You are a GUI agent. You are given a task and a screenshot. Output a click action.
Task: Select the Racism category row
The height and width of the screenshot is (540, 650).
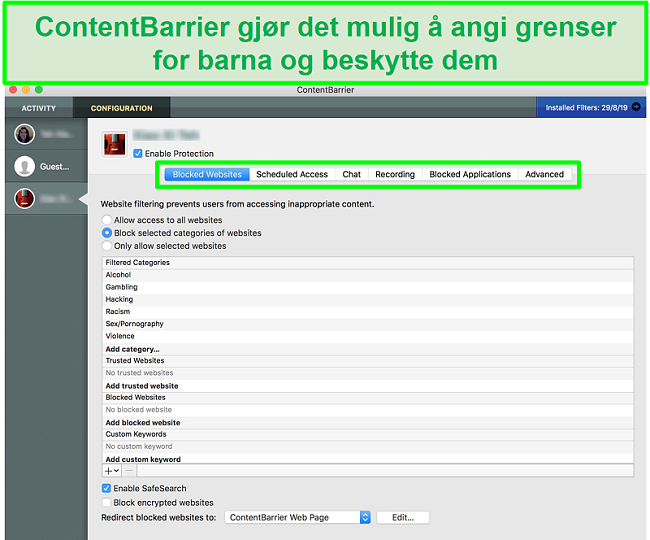pyautogui.click(x=368, y=311)
